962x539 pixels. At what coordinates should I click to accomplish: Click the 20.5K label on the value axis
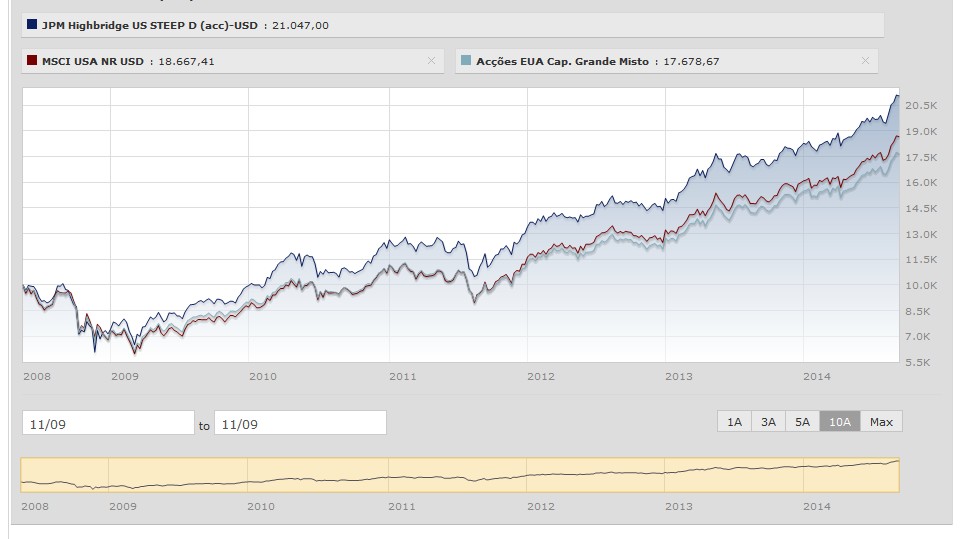pos(919,105)
